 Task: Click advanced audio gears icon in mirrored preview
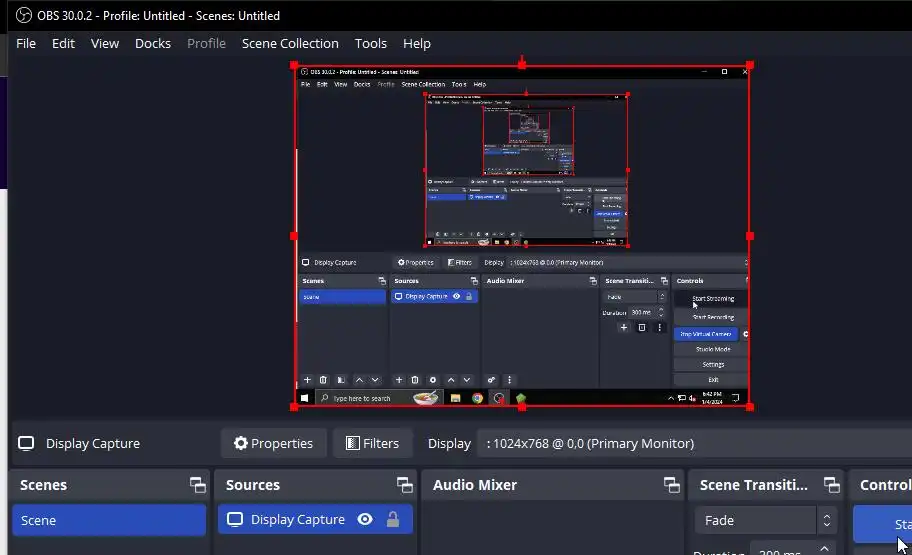[x=491, y=380]
